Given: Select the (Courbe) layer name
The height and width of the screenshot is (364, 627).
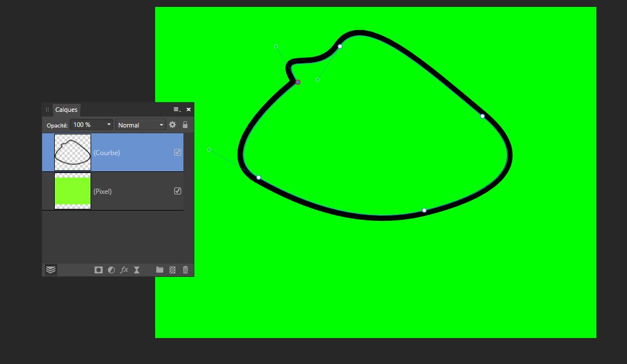Looking at the screenshot, I should coord(107,153).
